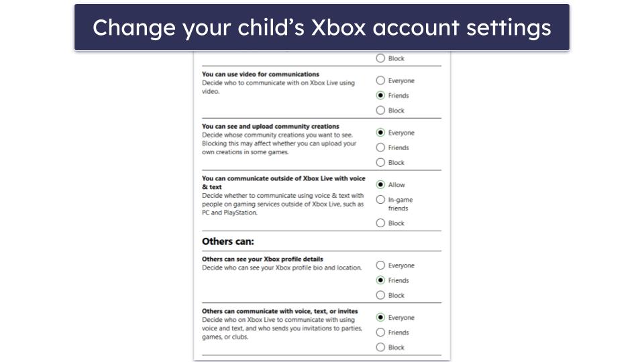
Task: Select Everyone for video communications
Action: click(x=380, y=80)
